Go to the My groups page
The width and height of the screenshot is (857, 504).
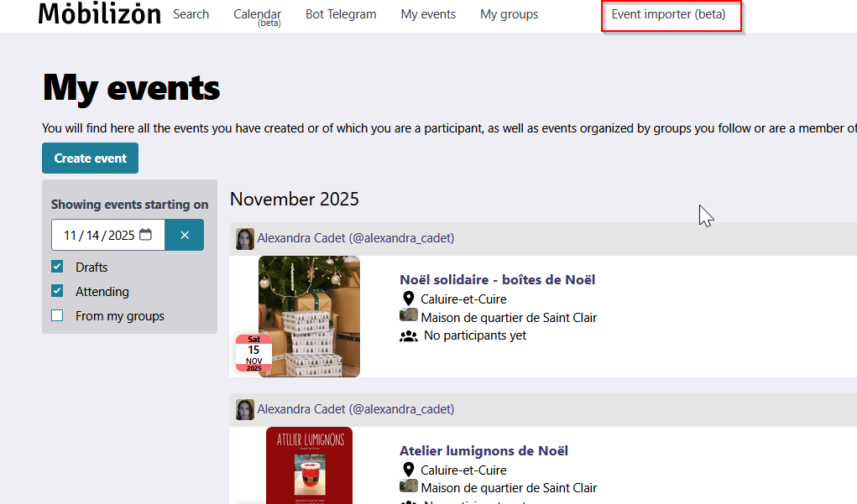[x=509, y=14]
